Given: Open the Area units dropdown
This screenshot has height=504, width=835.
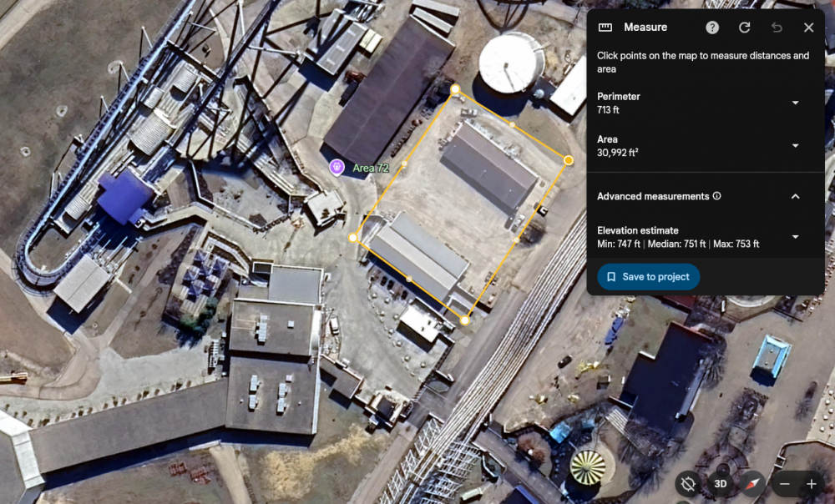Looking at the screenshot, I should tap(795, 145).
